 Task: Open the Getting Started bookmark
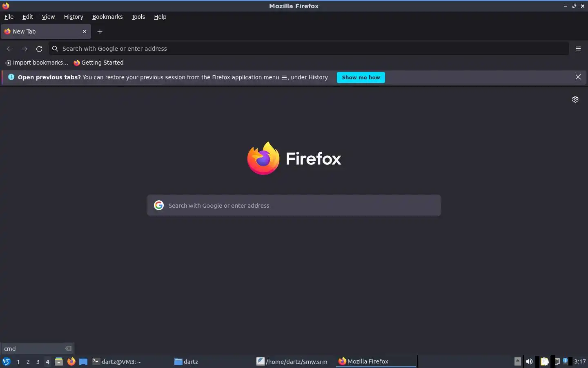point(98,63)
